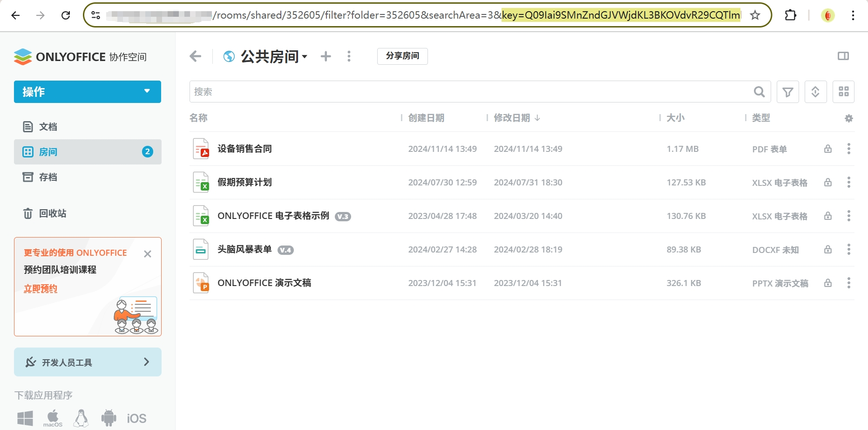
Task: Click the V.4 version badge
Action: [285, 250]
